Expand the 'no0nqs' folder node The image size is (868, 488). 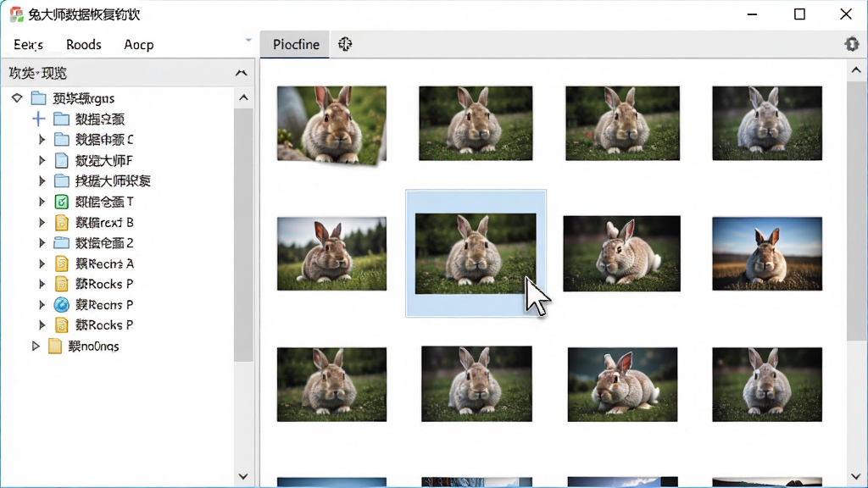pos(36,346)
